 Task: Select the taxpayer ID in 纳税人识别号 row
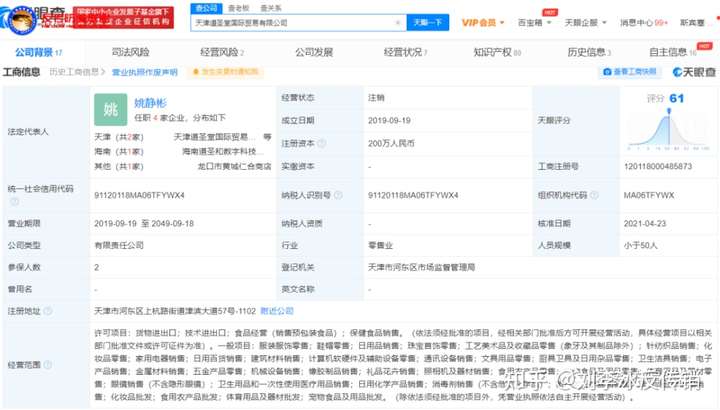tap(413, 195)
